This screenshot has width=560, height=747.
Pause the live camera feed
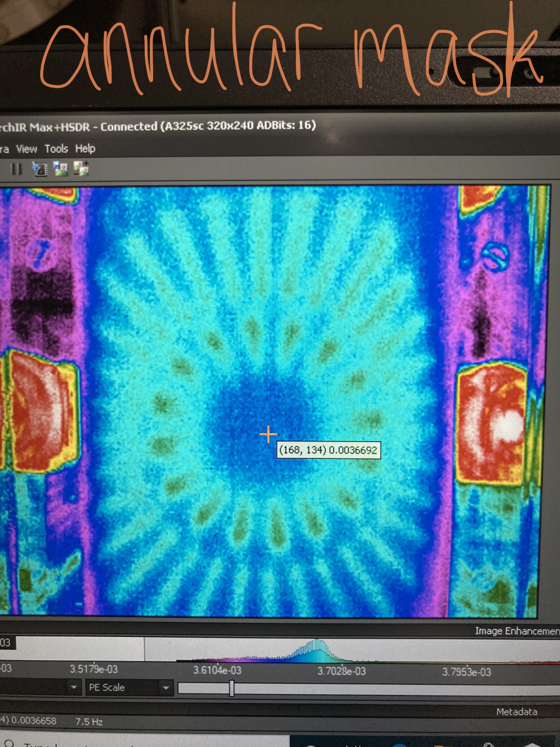(x=17, y=169)
